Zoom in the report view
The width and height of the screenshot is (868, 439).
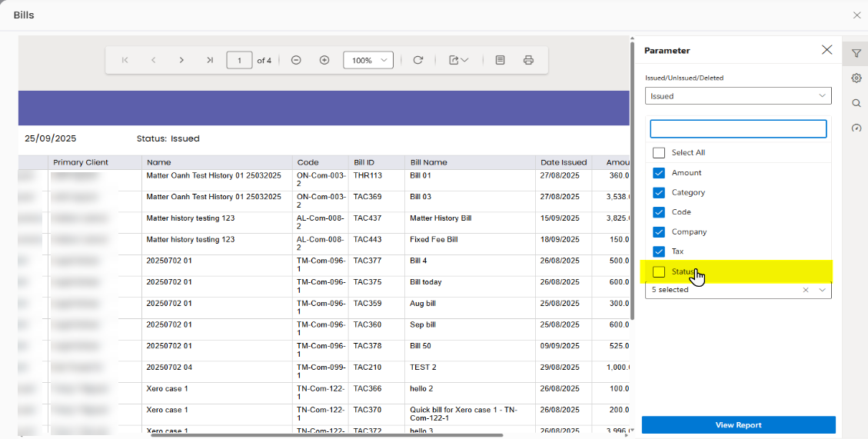pos(324,60)
